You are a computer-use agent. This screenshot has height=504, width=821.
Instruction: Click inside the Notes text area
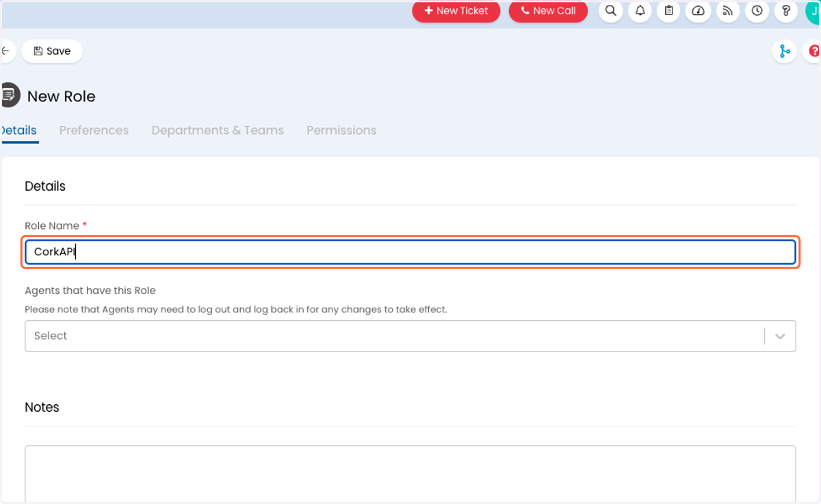[x=410, y=474]
